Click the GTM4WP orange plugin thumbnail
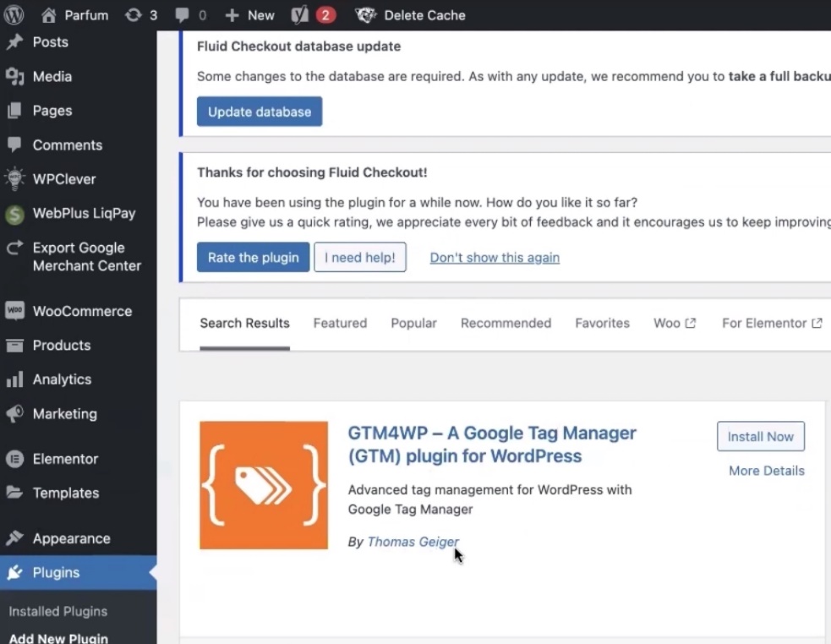Image resolution: width=831 pixels, height=644 pixels. (x=264, y=485)
